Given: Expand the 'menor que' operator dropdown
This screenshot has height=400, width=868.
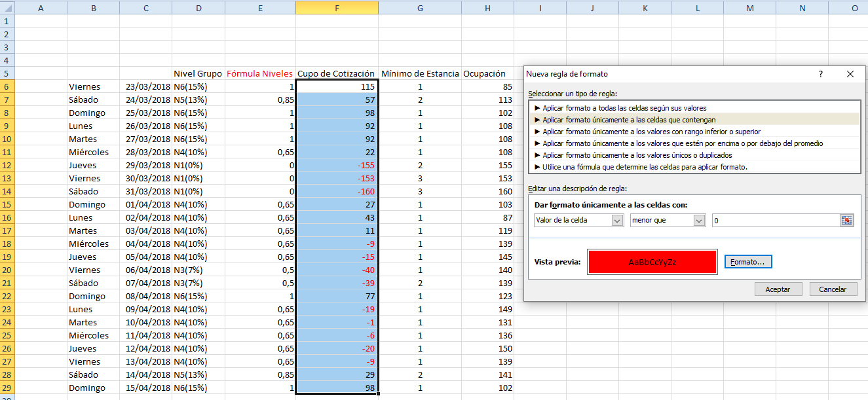Looking at the screenshot, I should tap(699, 221).
